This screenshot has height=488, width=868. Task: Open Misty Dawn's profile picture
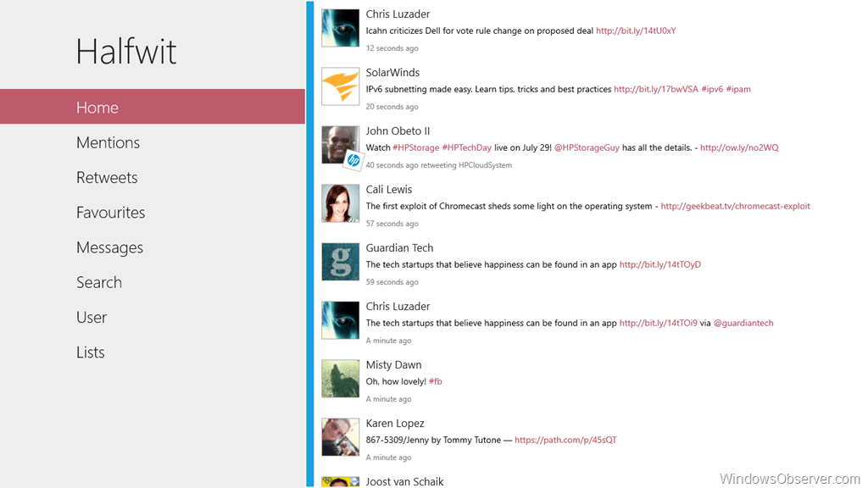click(x=341, y=379)
